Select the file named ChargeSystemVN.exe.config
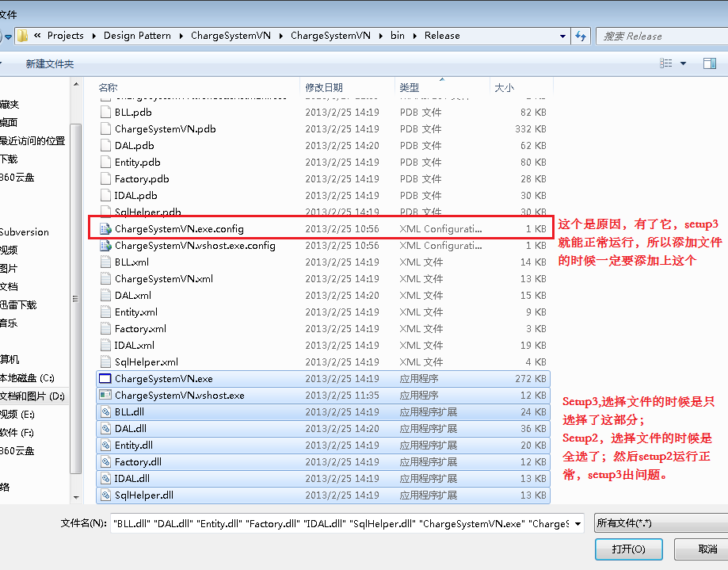Viewport: 728px width, 570px height. pyautogui.click(x=179, y=228)
